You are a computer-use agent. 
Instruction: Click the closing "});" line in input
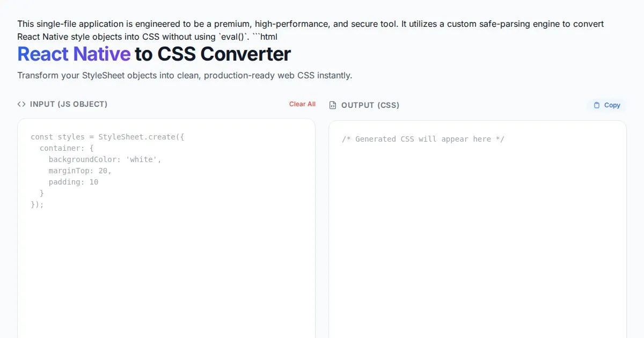(x=37, y=204)
